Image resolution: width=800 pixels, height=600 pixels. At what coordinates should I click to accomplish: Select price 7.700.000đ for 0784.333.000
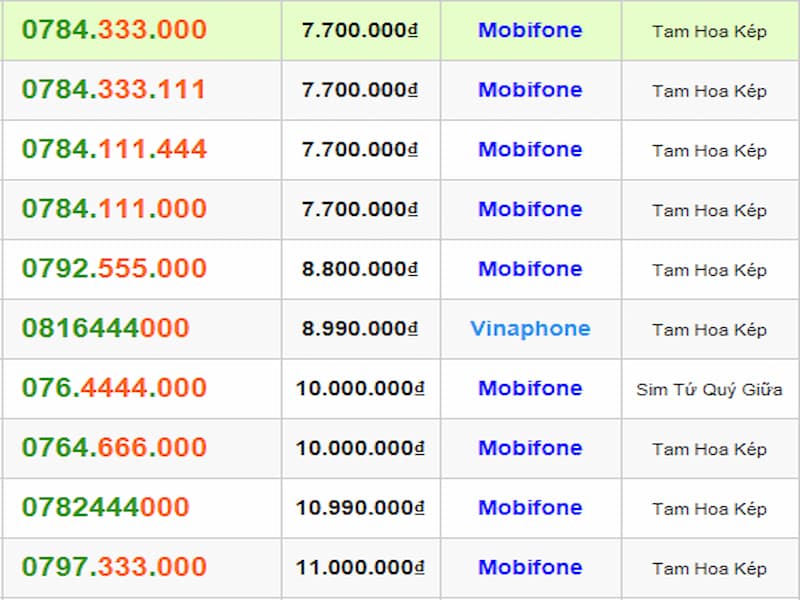360,30
